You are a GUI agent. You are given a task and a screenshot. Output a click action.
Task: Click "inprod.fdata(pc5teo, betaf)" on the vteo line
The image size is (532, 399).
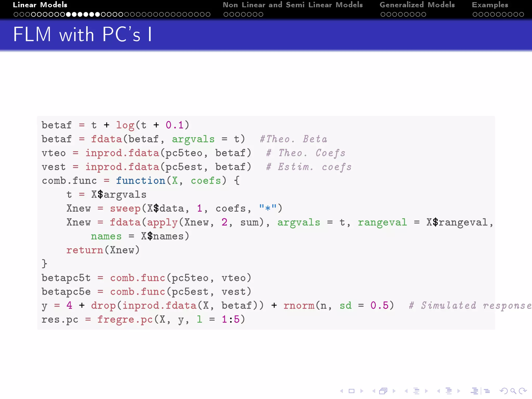(x=168, y=153)
